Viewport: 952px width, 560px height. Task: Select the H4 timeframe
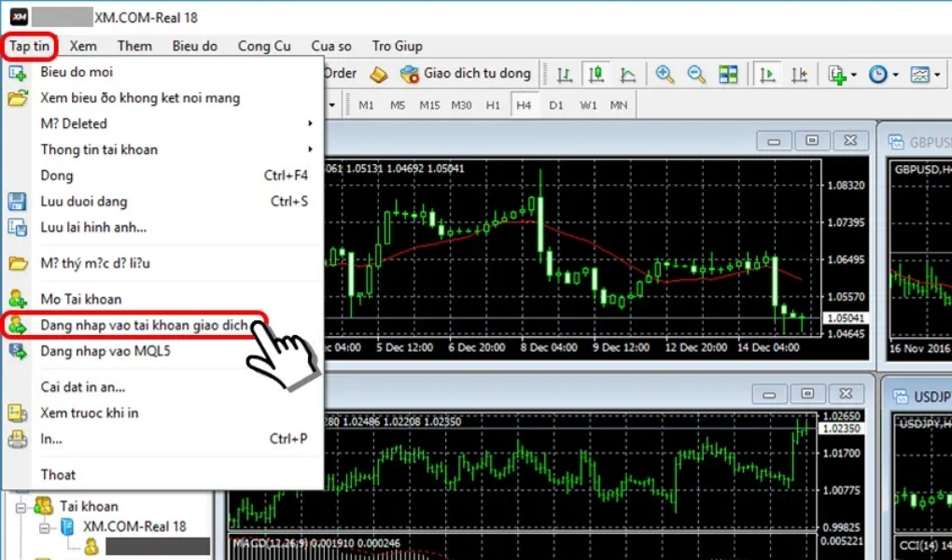coord(524,105)
